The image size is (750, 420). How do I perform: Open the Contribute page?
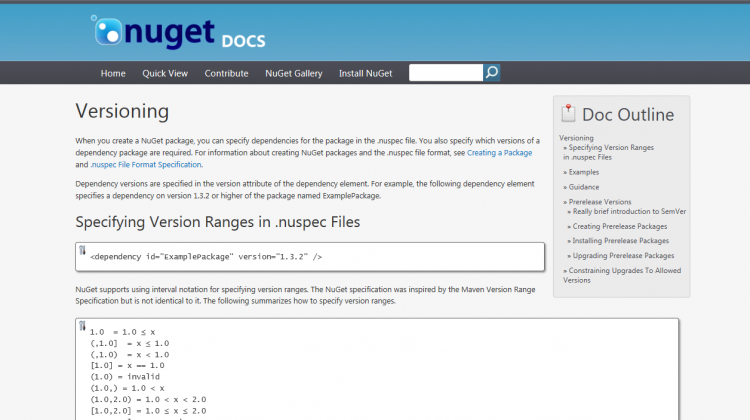[226, 73]
